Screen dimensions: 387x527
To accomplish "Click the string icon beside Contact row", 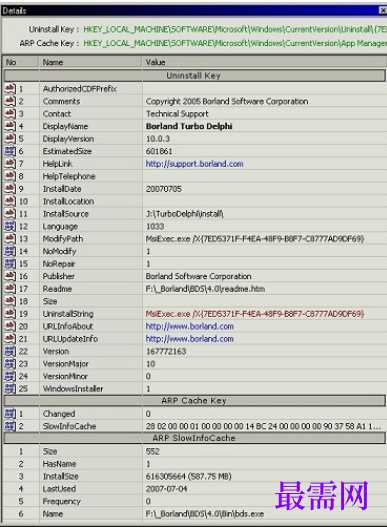I will pyautogui.click(x=10, y=114).
